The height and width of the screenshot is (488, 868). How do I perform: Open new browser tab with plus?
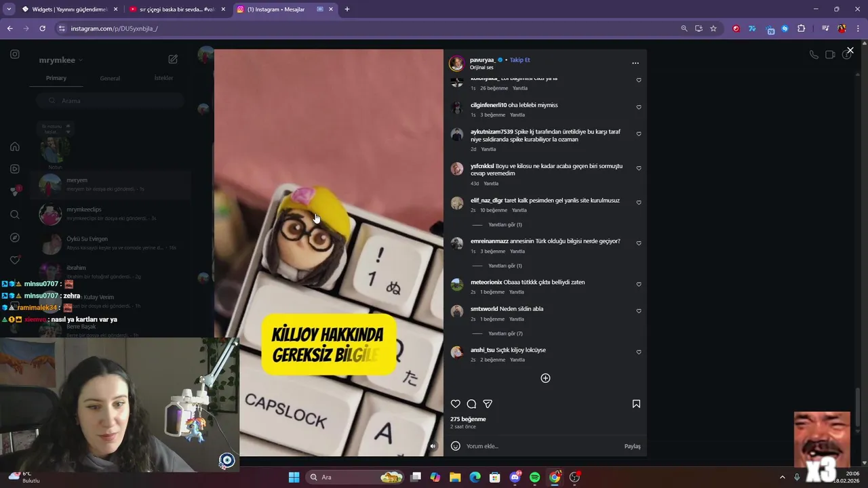tap(347, 9)
